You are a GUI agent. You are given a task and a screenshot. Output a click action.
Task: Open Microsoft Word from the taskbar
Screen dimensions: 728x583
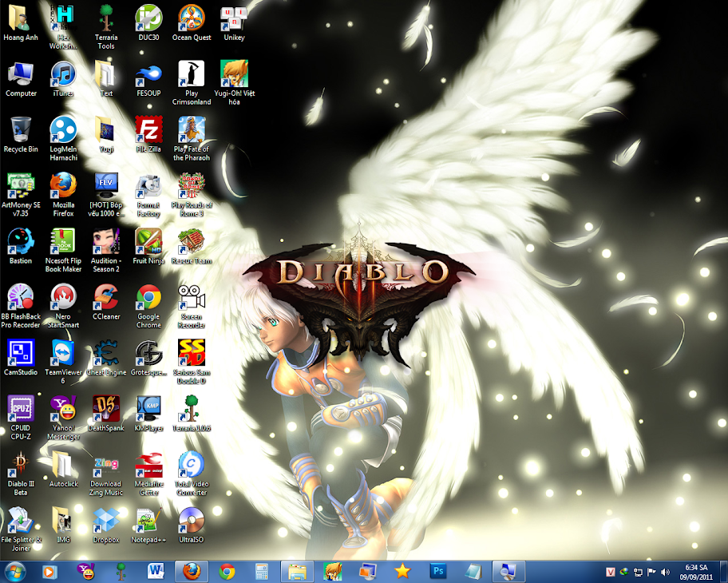156,571
